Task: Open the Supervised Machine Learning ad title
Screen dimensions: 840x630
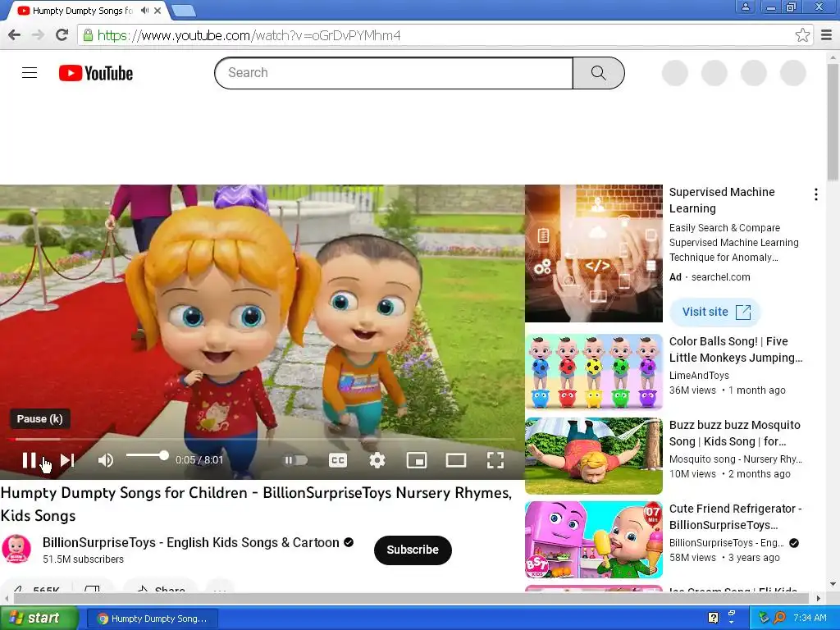Action: pos(722,200)
